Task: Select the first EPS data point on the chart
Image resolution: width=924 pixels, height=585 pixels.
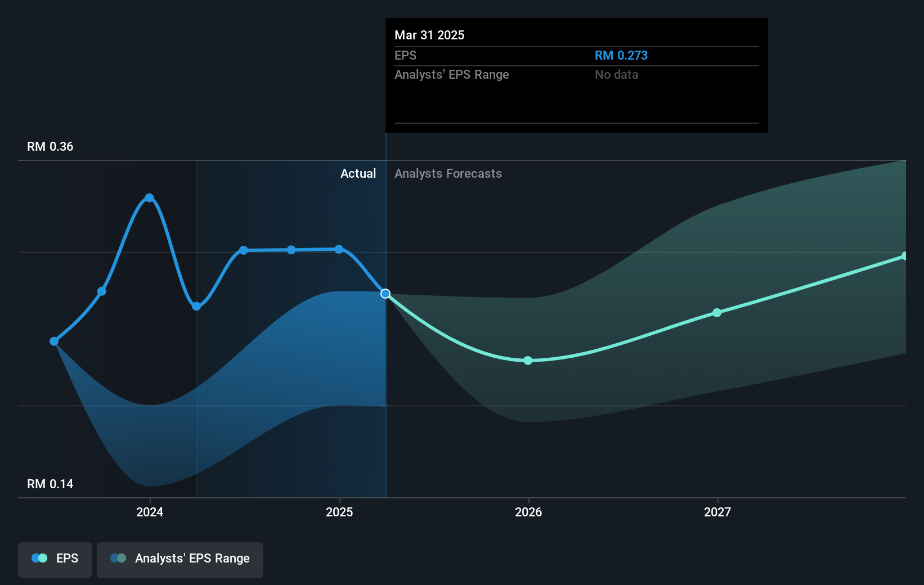Action: 53,341
